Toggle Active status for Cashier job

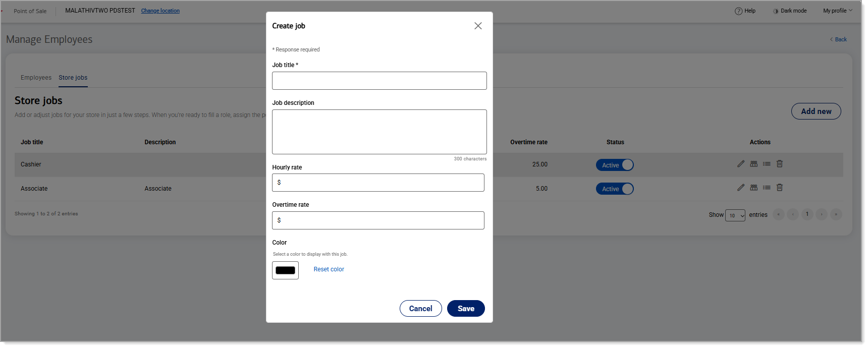click(615, 165)
